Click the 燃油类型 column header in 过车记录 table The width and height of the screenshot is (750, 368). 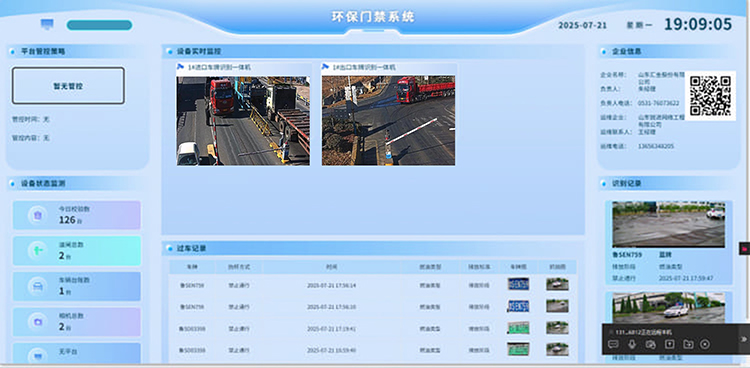(x=430, y=267)
